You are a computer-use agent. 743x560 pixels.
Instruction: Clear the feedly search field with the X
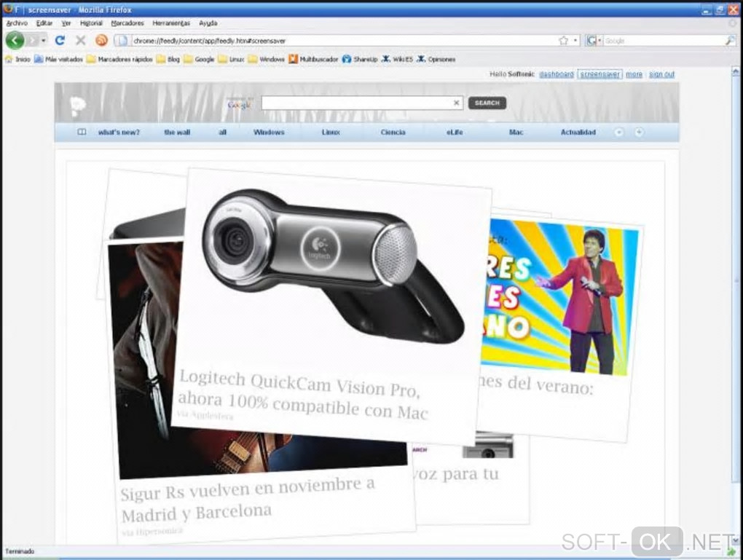456,103
